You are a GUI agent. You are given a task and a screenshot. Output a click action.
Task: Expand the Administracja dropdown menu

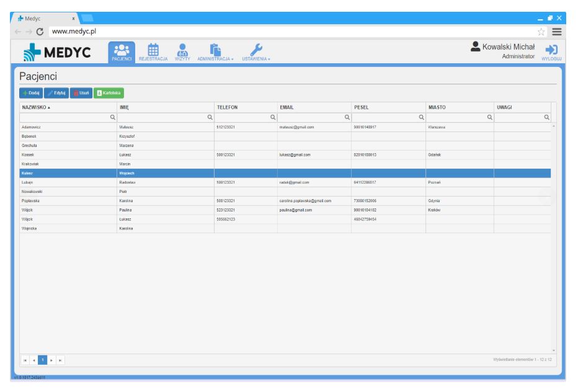click(x=215, y=52)
